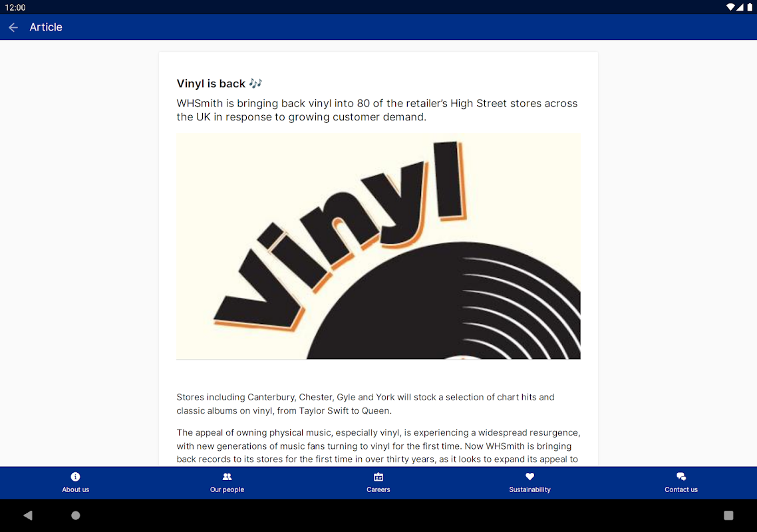This screenshot has width=757, height=532.
Task: Click the Article title in the header
Action: tap(46, 27)
